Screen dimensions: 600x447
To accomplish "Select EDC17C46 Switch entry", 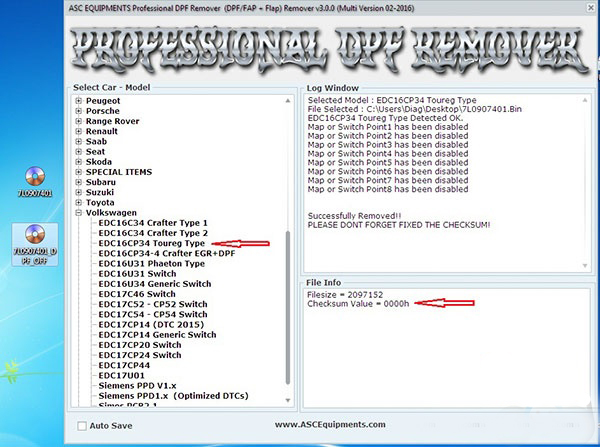I will click(x=137, y=294).
